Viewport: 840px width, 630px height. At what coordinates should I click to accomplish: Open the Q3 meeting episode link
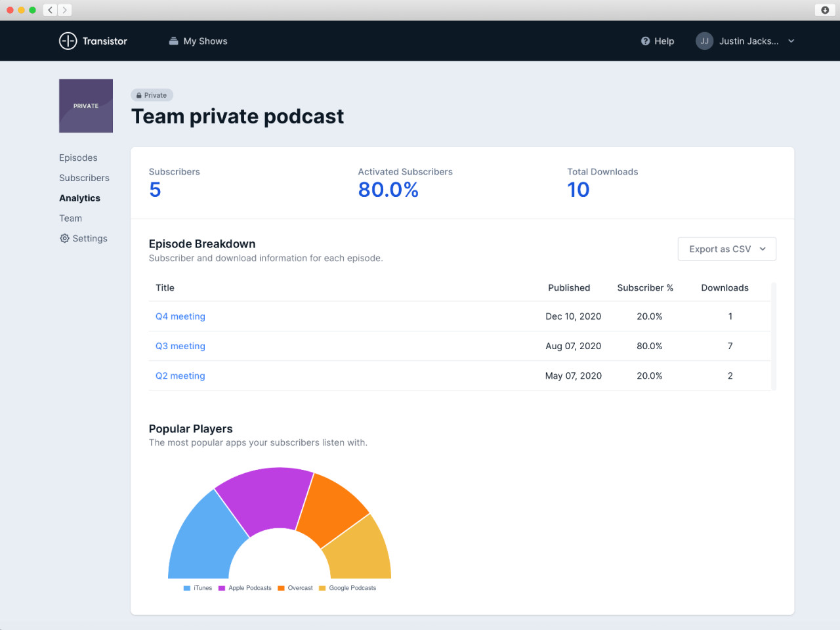pos(180,346)
